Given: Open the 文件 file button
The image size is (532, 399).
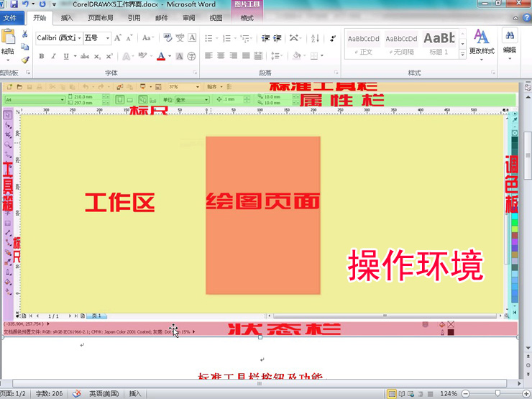Looking at the screenshot, I should point(11,18).
